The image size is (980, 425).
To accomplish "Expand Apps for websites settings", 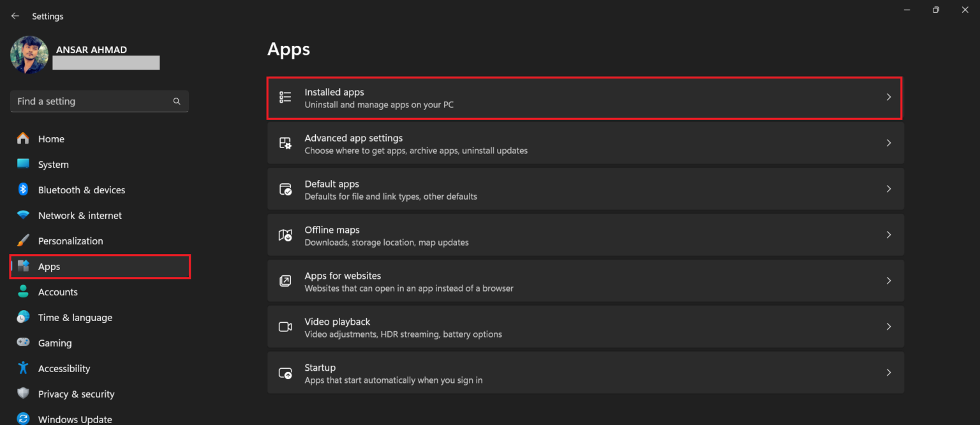I will (888, 280).
